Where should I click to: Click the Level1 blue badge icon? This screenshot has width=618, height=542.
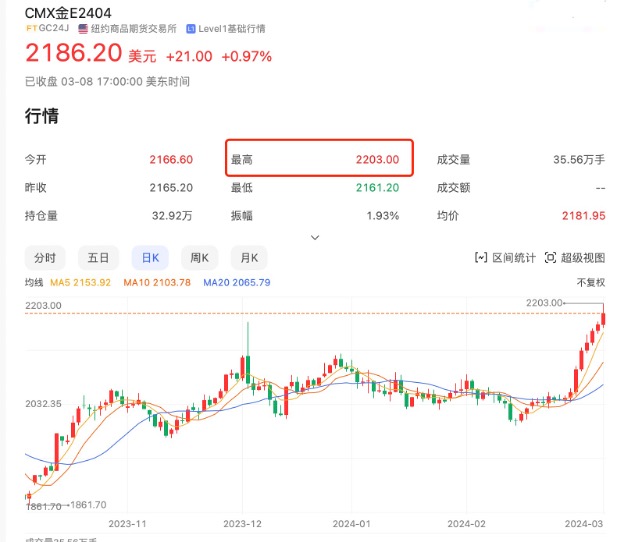191,29
